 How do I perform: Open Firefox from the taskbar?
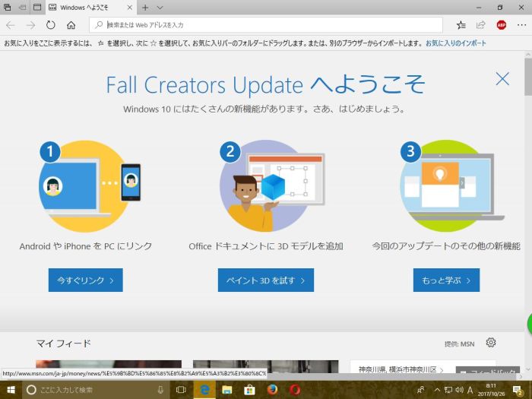tap(271, 389)
